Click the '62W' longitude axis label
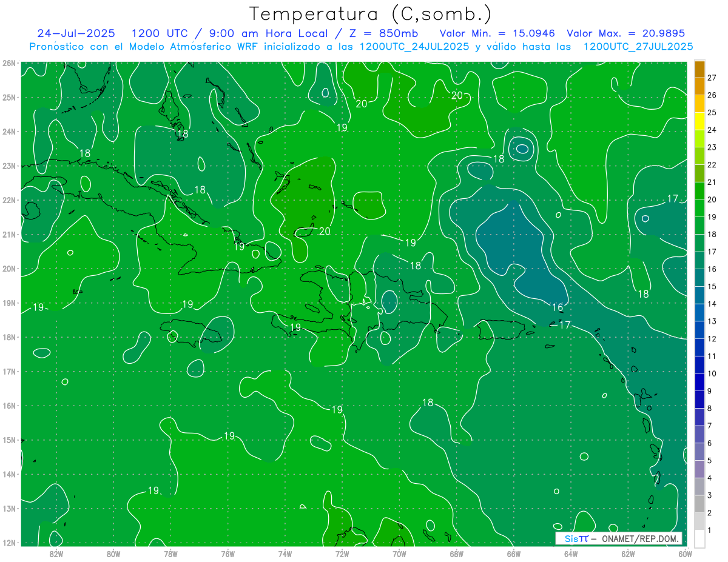728x562 pixels. [x=628, y=554]
